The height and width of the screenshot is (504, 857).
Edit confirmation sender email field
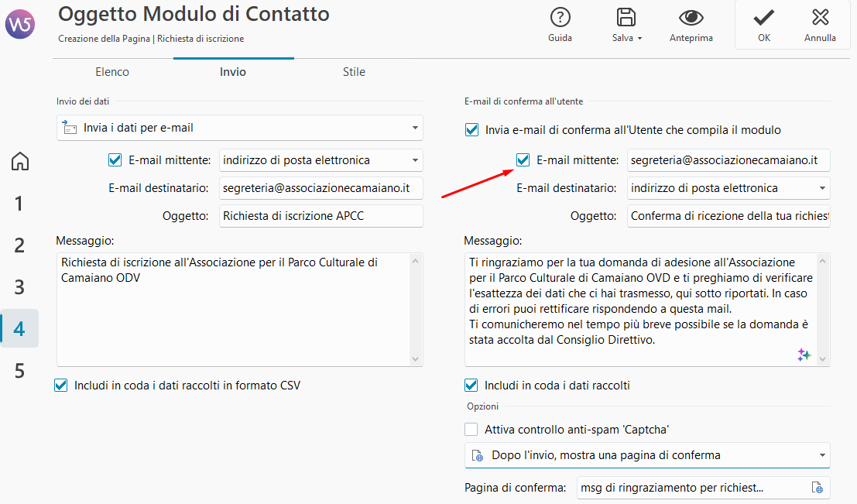728,160
